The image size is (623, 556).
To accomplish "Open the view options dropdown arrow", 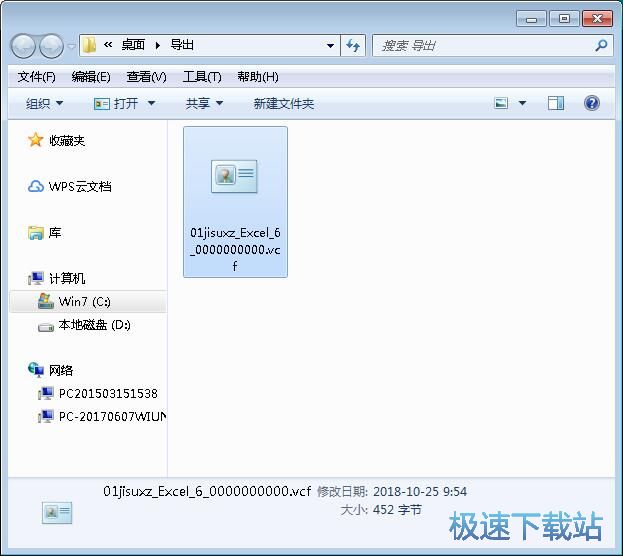I will (x=522, y=104).
